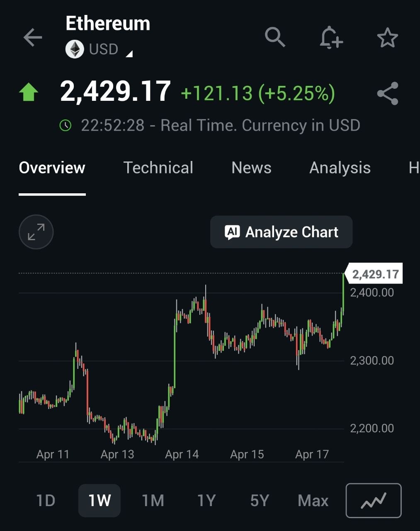Screen dimensions: 420x531
Task: Switch to the Analysis tab
Action: 340,168
